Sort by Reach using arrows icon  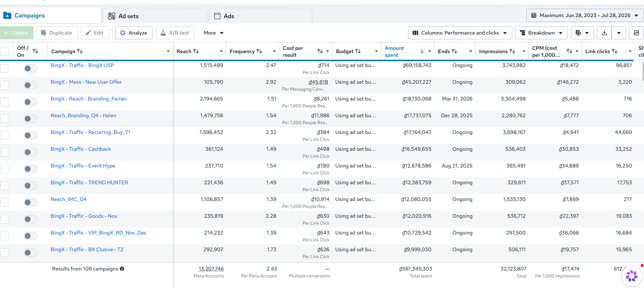196,51
